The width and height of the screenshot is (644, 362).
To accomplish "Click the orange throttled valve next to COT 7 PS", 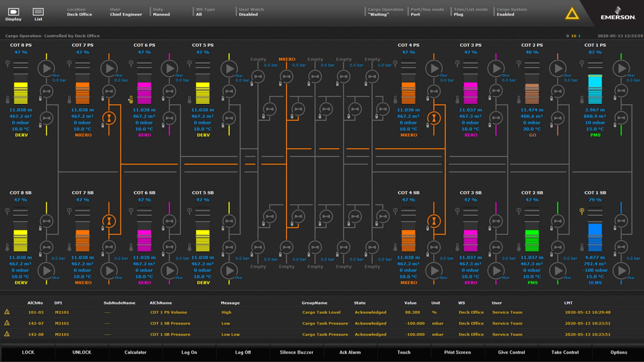I will tap(109, 118).
